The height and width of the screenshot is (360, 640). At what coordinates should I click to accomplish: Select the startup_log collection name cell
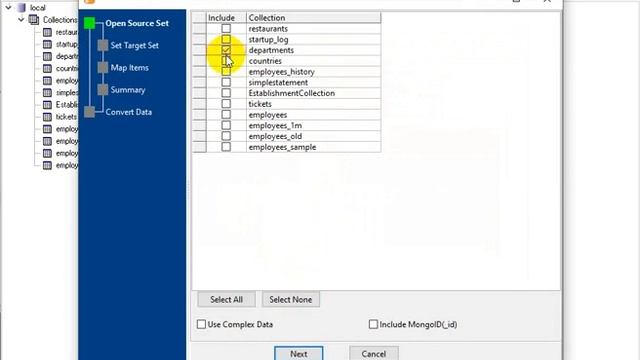click(x=313, y=40)
